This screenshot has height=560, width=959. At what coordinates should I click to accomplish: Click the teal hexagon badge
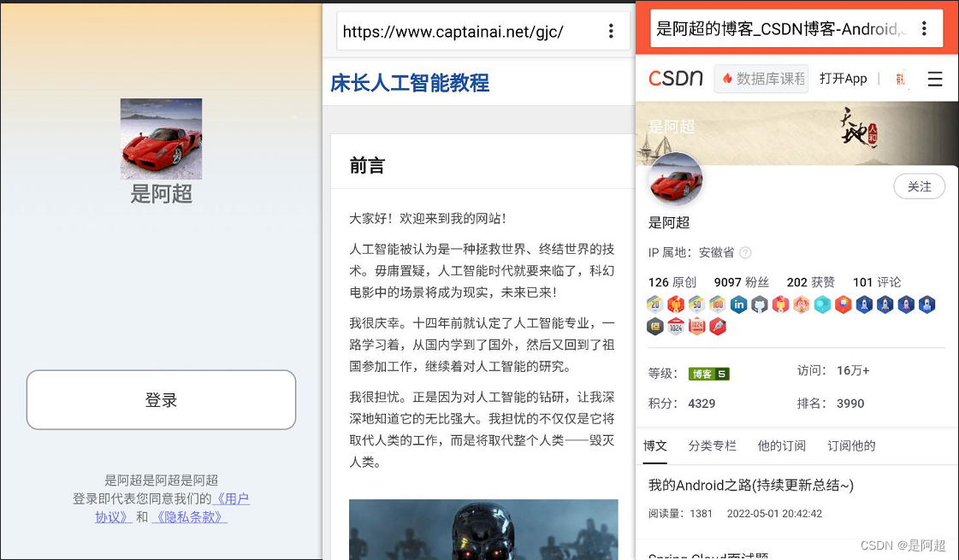point(823,304)
